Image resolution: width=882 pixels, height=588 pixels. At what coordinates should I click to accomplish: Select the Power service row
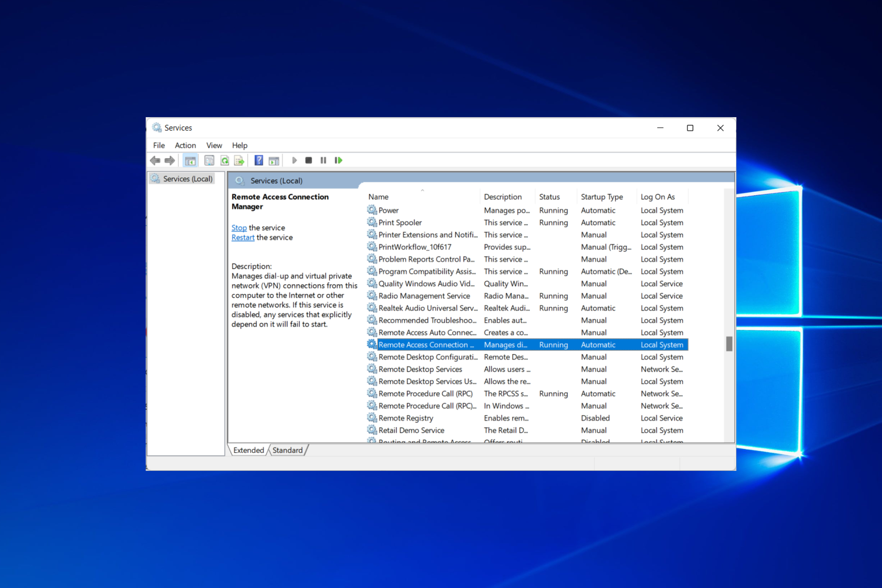(527, 210)
